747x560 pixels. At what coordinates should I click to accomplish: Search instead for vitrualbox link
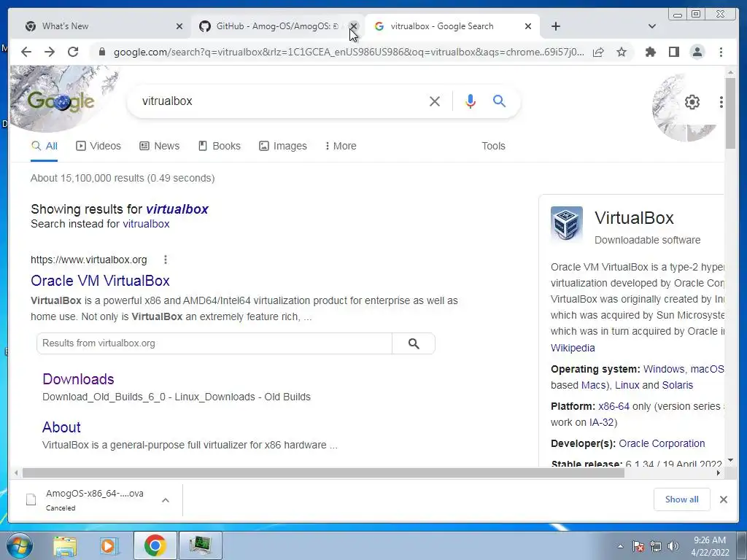pos(146,224)
